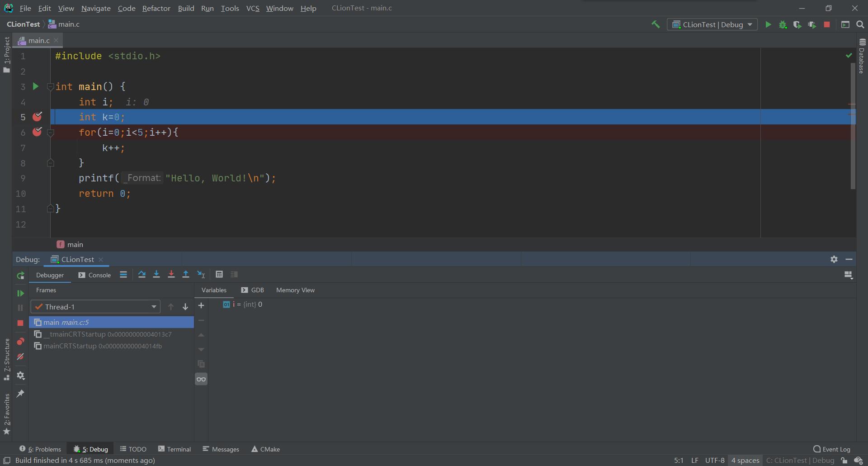The height and width of the screenshot is (466, 868).
Task: Select next frame down arrow
Action: [x=185, y=307]
